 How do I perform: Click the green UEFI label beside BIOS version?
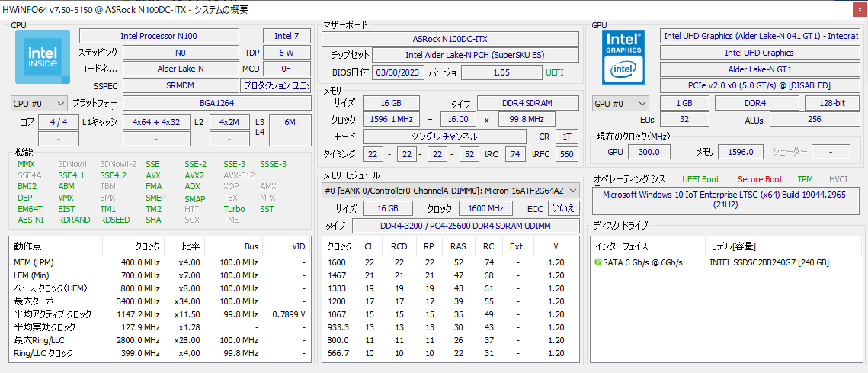(555, 72)
